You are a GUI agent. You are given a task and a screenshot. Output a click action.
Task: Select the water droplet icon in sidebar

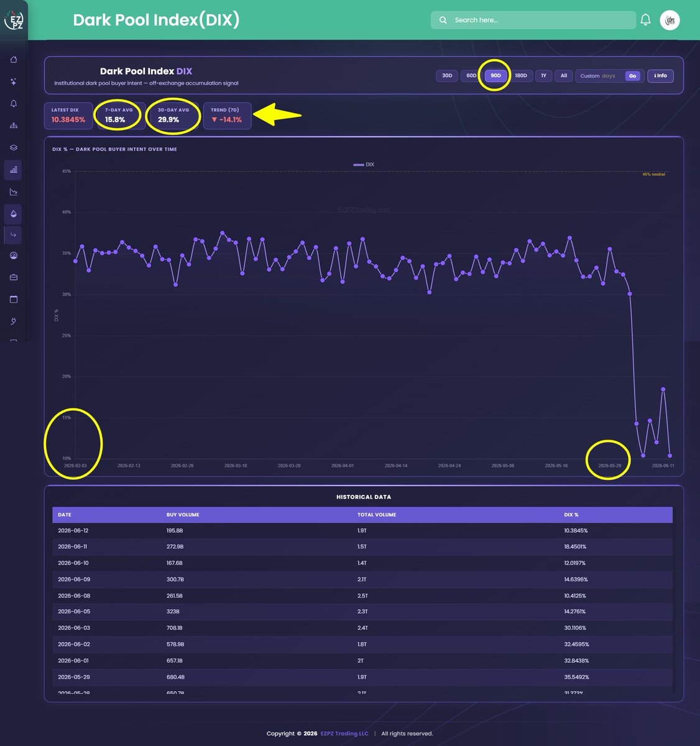[x=14, y=213]
